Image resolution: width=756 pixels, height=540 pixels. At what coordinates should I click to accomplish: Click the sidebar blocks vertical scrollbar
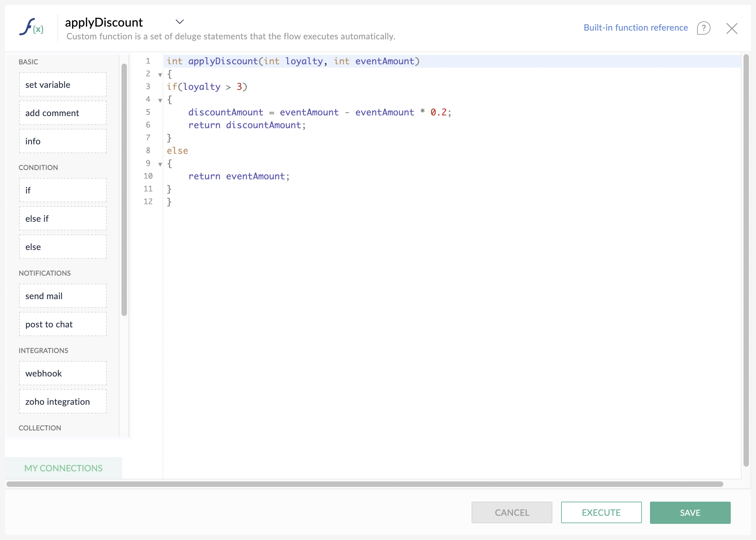coord(124,189)
